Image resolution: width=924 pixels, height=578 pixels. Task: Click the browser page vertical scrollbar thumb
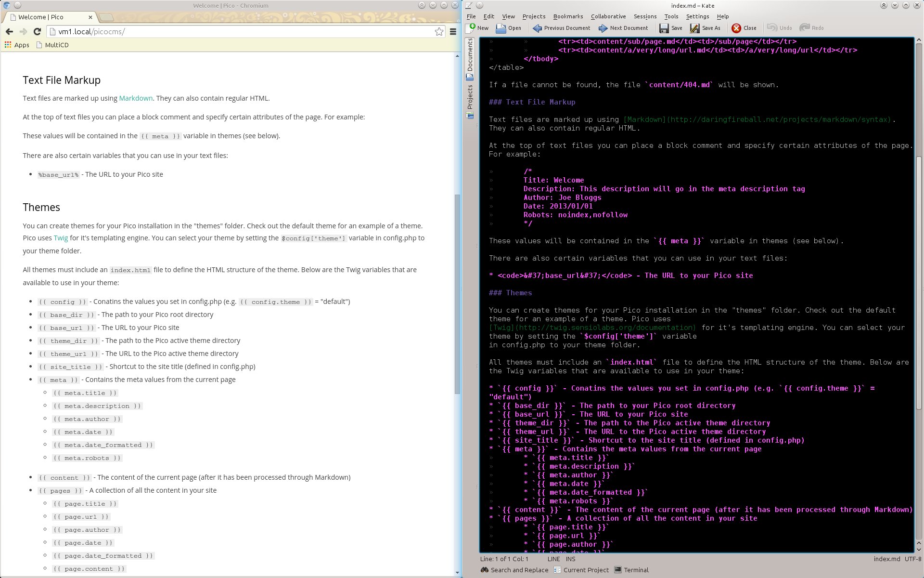(457, 294)
